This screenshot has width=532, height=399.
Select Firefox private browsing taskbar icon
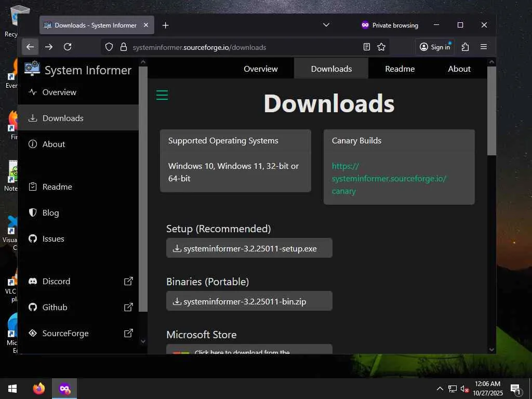[x=64, y=389]
